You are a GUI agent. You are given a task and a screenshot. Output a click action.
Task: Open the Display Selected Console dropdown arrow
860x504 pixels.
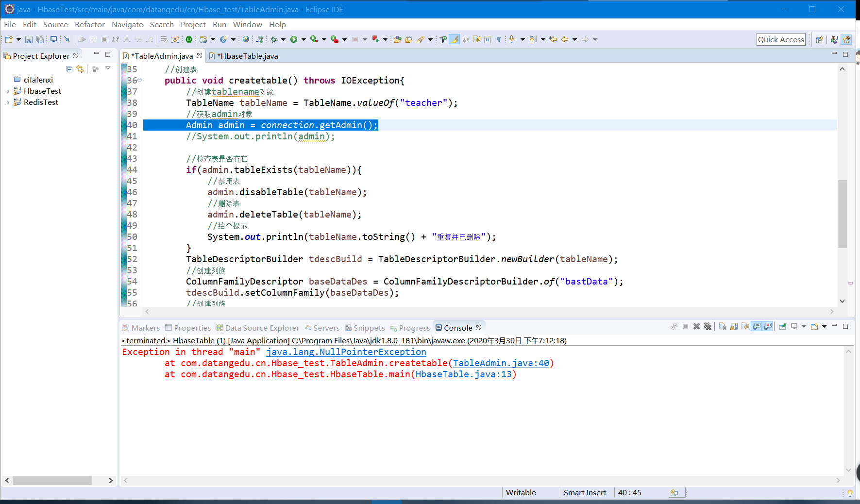pyautogui.click(x=804, y=326)
